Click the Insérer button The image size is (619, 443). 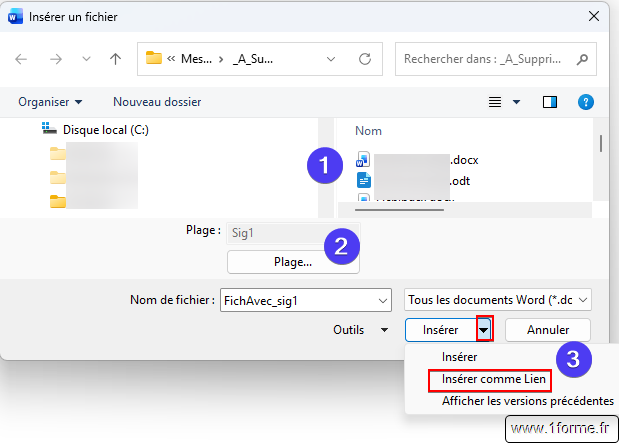pyautogui.click(x=441, y=330)
